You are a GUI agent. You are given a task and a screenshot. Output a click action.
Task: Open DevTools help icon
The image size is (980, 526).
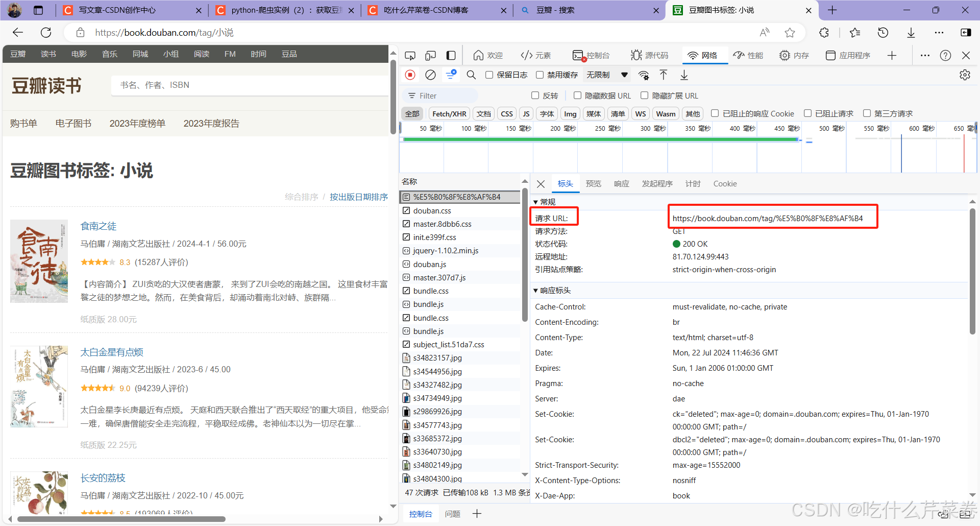pos(945,55)
